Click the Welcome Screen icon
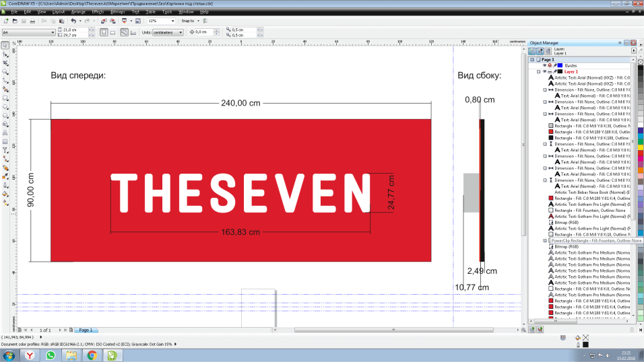Image resolution: width=644 pixels, height=362 pixels. click(x=138, y=21)
